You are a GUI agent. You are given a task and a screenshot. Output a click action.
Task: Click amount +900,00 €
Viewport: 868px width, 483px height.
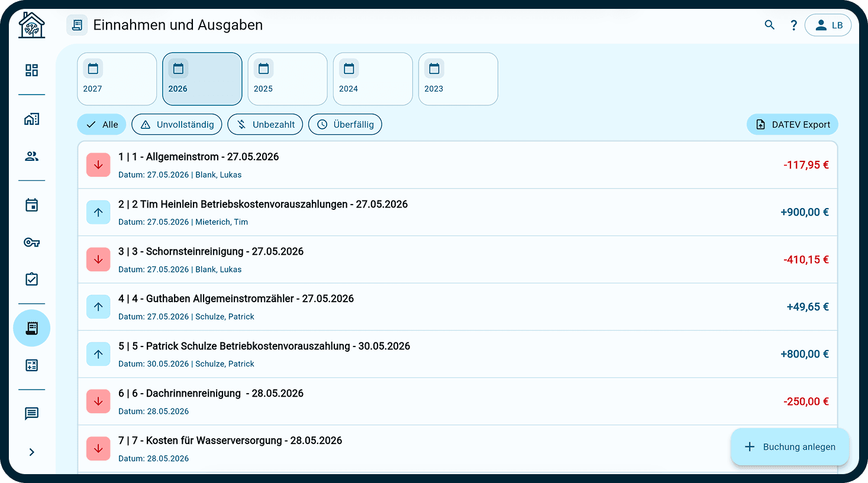(805, 212)
